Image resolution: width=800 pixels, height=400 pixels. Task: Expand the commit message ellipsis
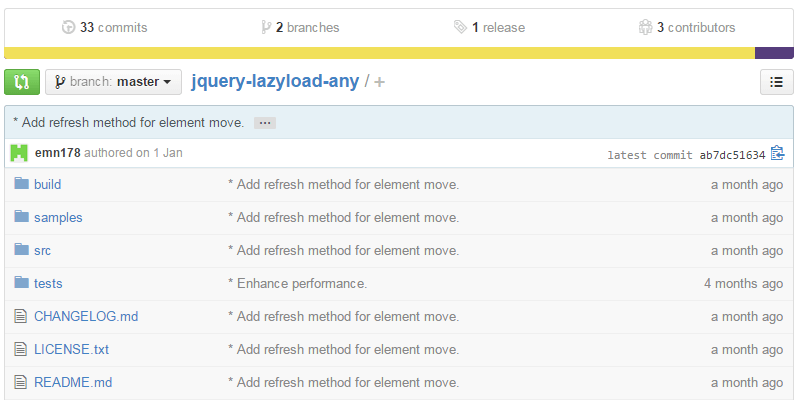tap(264, 122)
